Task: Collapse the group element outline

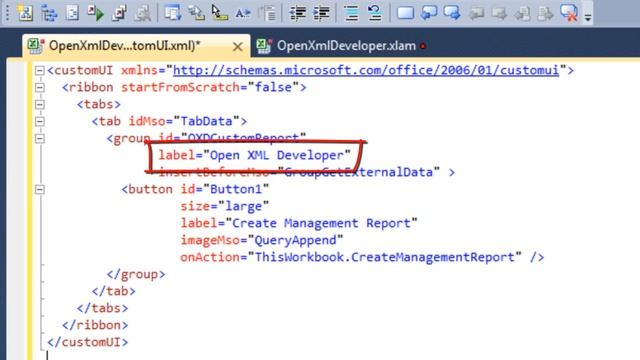Action: (x=39, y=138)
